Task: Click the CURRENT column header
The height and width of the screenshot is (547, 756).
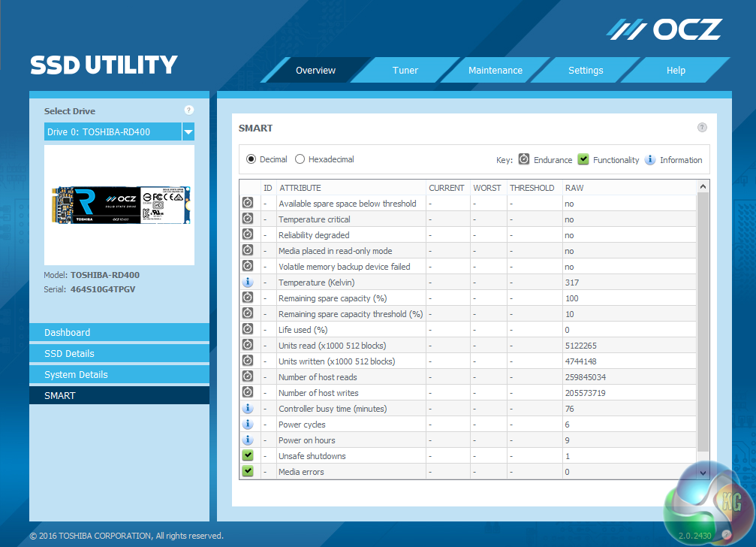Action: pyautogui.click(x=447, y=188)
